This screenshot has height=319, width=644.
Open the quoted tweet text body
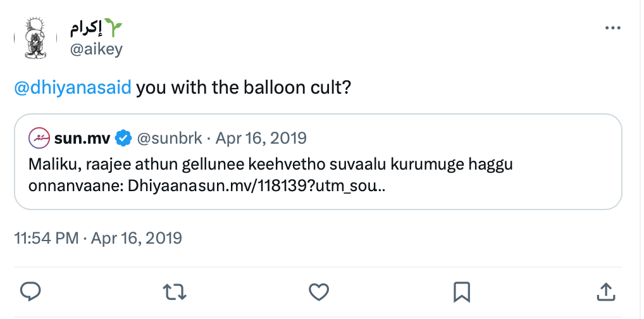click(269, 165)
